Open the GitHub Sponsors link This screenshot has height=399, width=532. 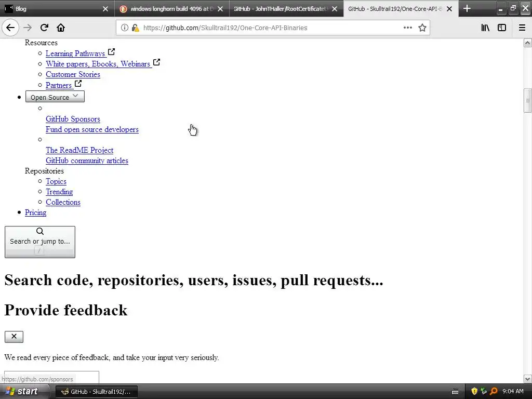73,119
